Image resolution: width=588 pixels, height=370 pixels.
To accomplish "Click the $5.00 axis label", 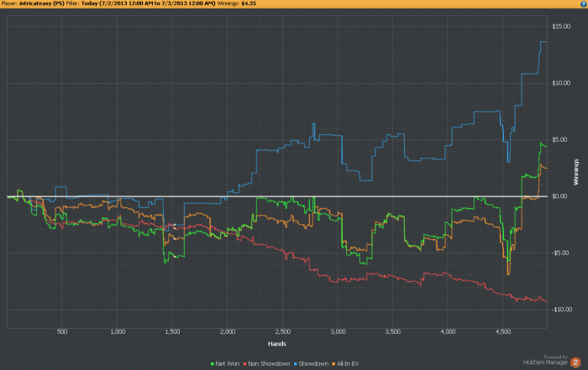I will pyautogui.click(x=559, y=139).
